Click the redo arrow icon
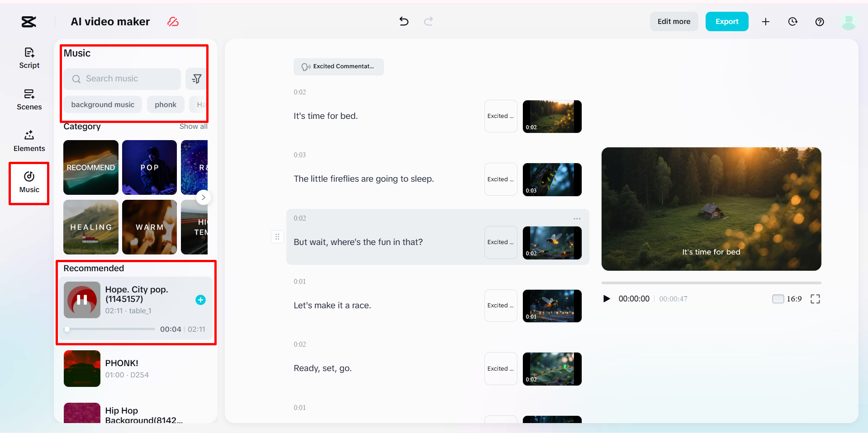The height and width of the screenshot is (433, 868). [x=428, y=21]
